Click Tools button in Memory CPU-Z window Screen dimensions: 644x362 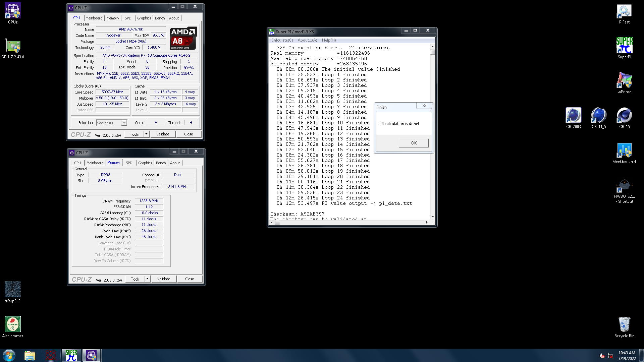coord(135,279)
